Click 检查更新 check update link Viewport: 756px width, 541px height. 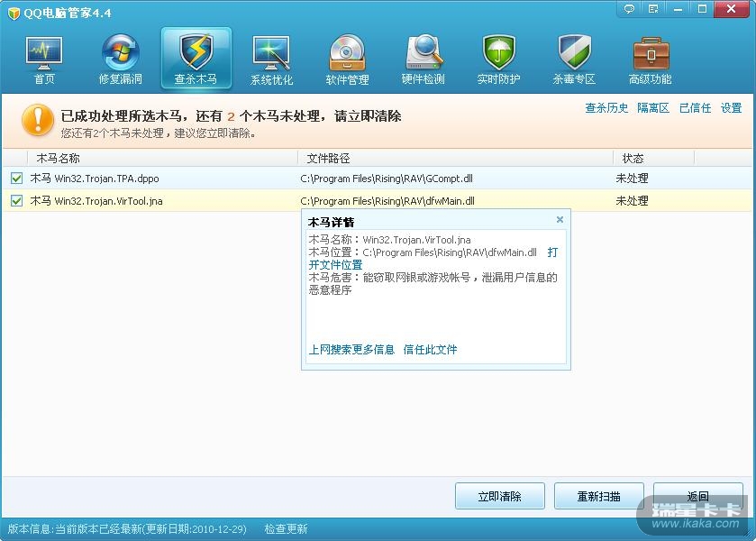click(x=286, y=529)
